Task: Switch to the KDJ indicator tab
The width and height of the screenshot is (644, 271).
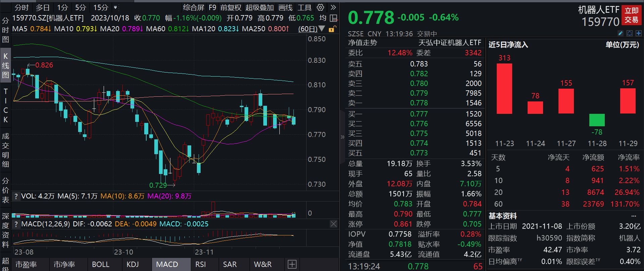Action: coord(132,264)
